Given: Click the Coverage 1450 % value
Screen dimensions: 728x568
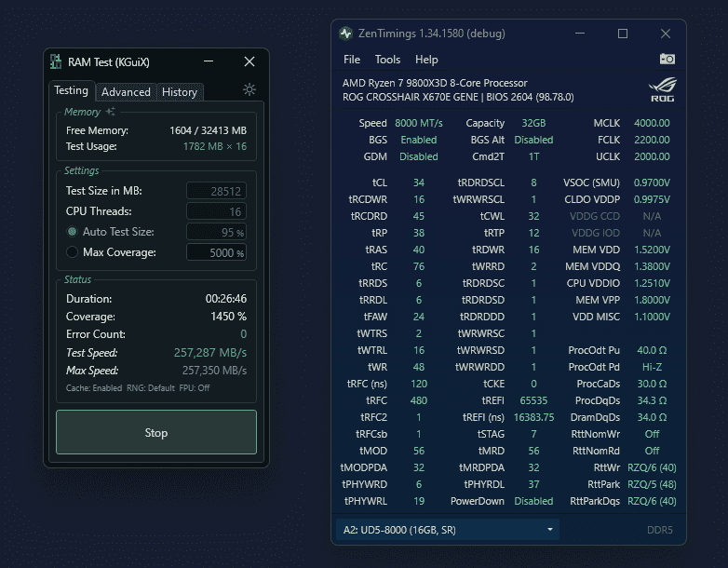Looking at the screenshot, I should [x=228, y=317].
